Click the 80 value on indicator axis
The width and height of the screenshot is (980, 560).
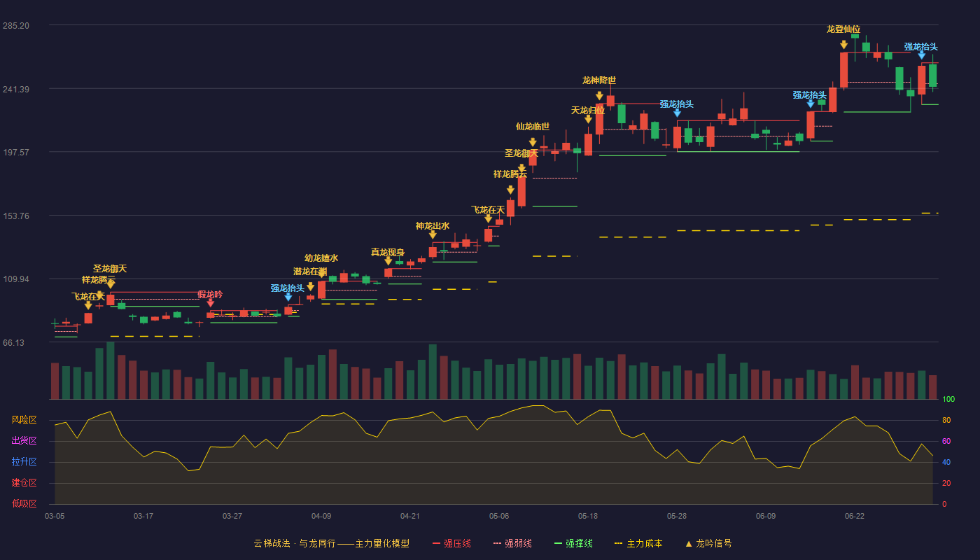946,420
